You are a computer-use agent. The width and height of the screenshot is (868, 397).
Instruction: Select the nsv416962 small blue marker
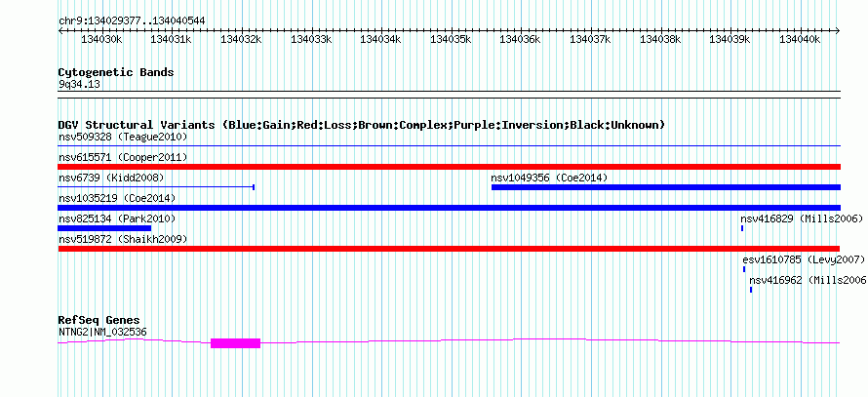tap(751, 290)
